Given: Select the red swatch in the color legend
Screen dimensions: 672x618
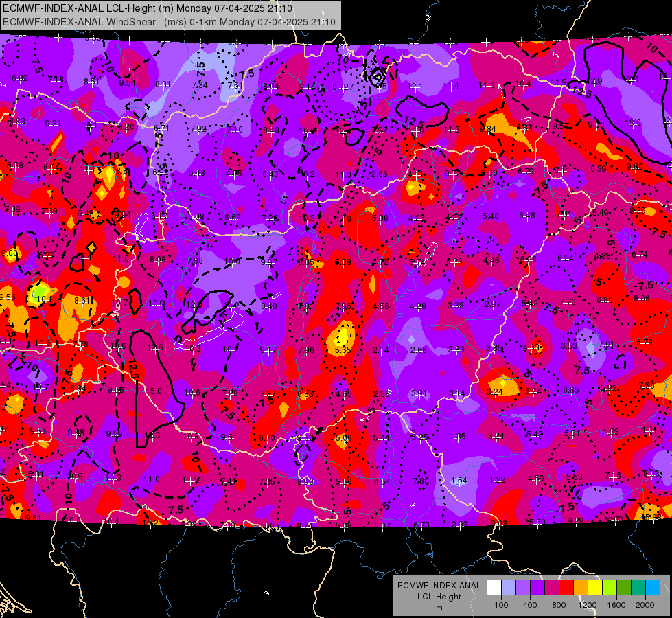Looking at the screenshot, I should coord(566,588).
